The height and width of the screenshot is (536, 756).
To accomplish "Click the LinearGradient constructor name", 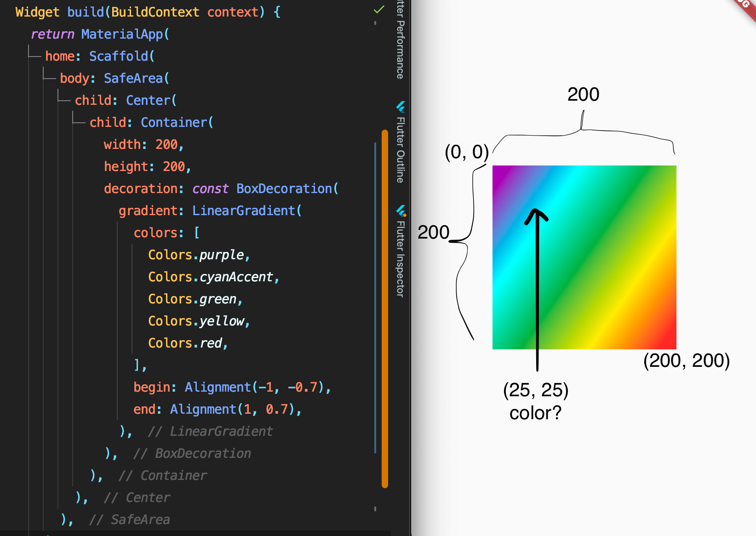I will click(x=245, y=211).
